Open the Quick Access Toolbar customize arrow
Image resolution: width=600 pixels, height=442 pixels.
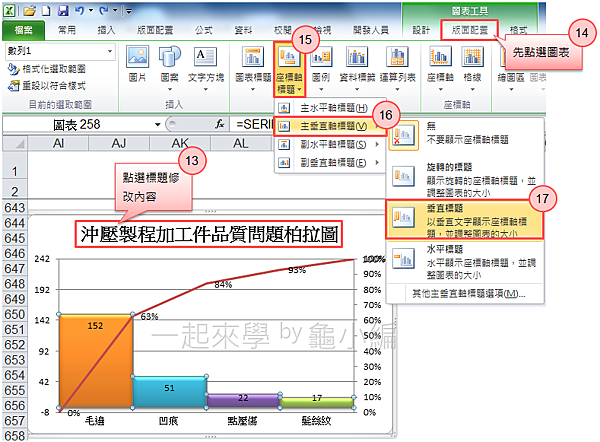129,11
